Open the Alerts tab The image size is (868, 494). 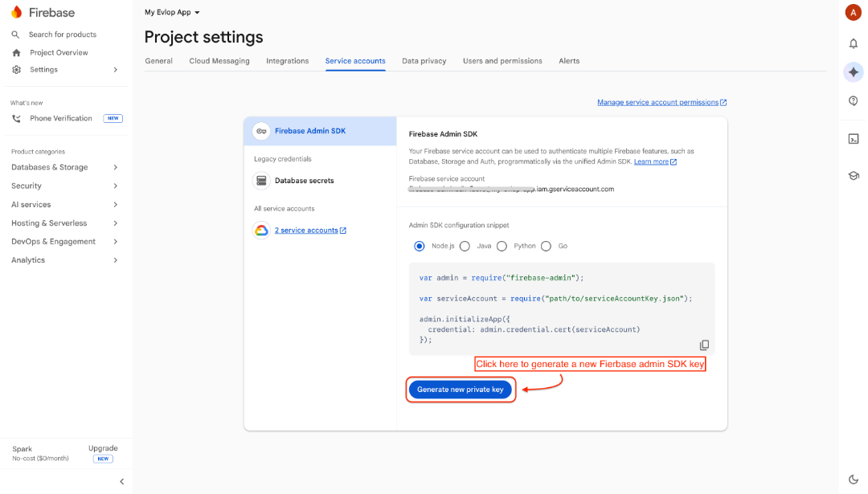point(569,61)
